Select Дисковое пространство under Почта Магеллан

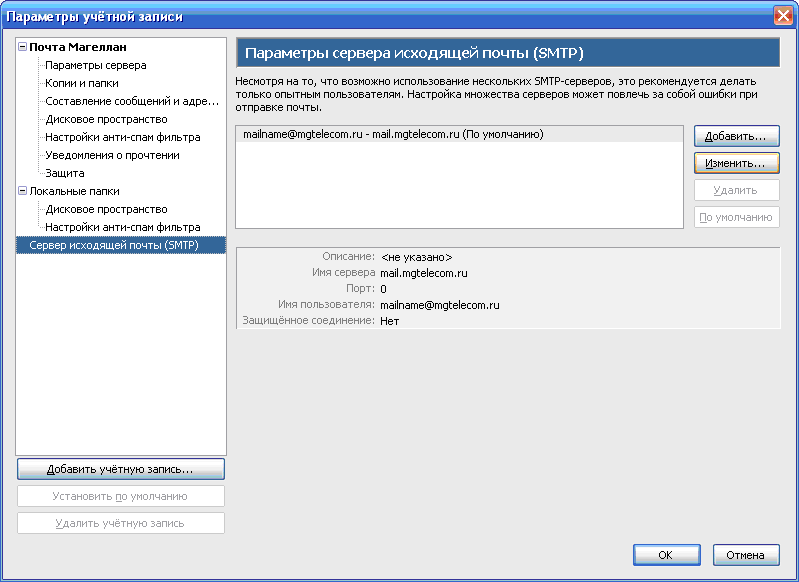point(106,119)
